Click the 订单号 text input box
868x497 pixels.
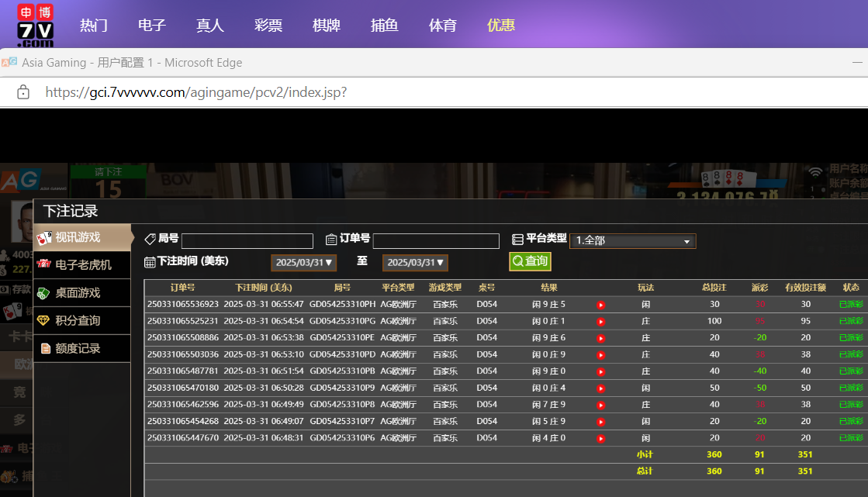(x=436, y=241)
